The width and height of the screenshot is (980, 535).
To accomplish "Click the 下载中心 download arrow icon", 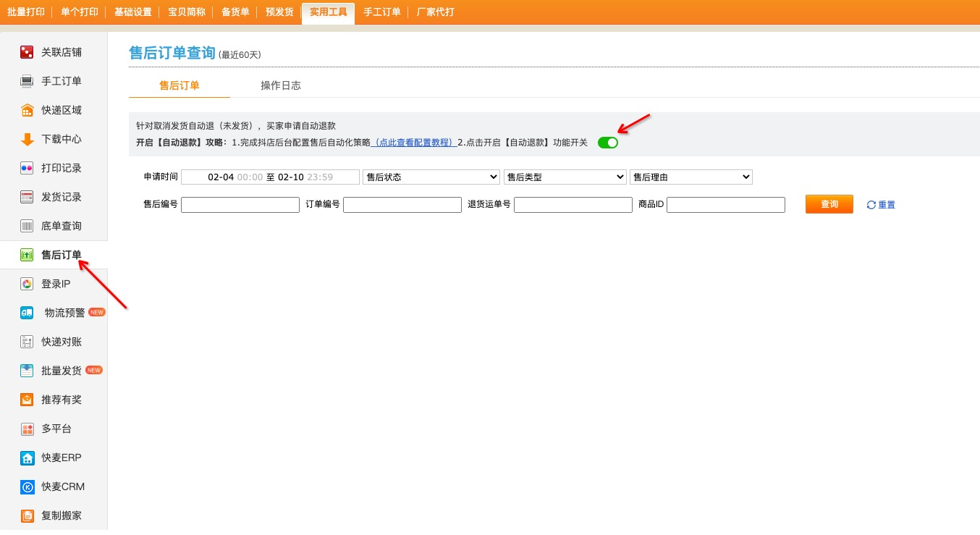I will coord(27,139).
